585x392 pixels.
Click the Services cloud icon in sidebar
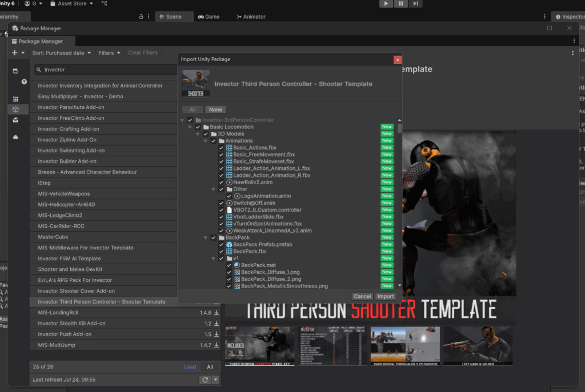click(x=16, y=137)
